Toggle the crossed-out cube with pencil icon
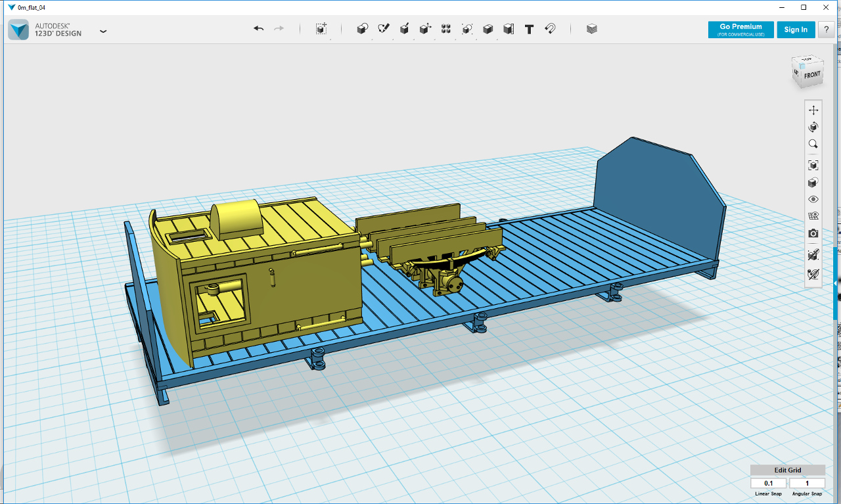The height and width of the screenshot is (504, 841). point(813,254)
